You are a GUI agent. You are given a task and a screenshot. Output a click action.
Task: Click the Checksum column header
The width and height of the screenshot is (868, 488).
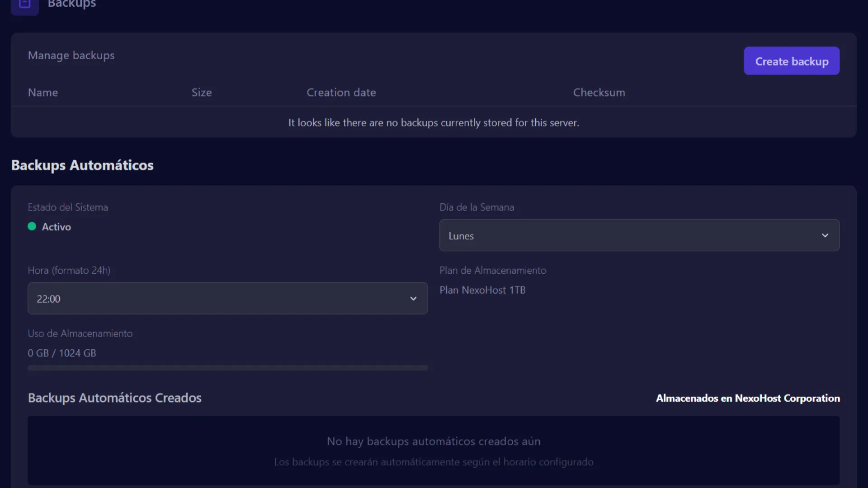tap(599, 93)
